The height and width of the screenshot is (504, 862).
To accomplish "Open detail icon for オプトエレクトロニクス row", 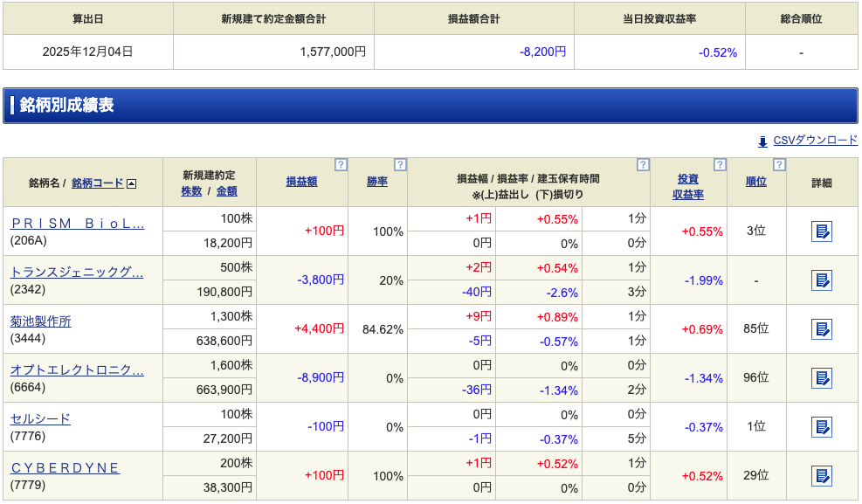I will [821, 378].
